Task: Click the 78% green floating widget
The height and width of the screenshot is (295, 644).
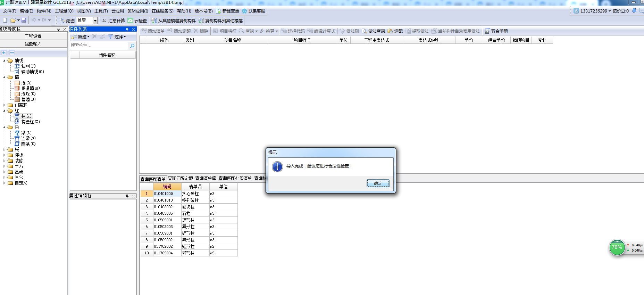Action: coord(617,247)
